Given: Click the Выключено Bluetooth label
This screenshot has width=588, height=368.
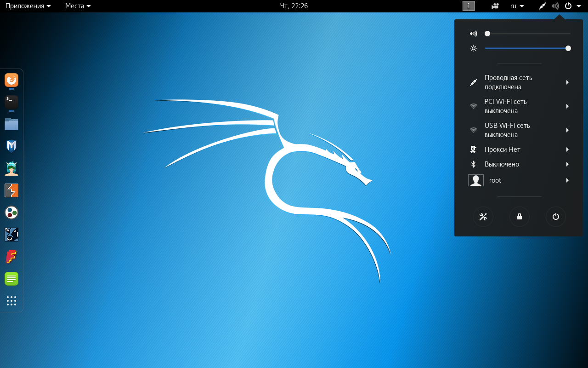Looking at the screenshot, I should (502, 164).
